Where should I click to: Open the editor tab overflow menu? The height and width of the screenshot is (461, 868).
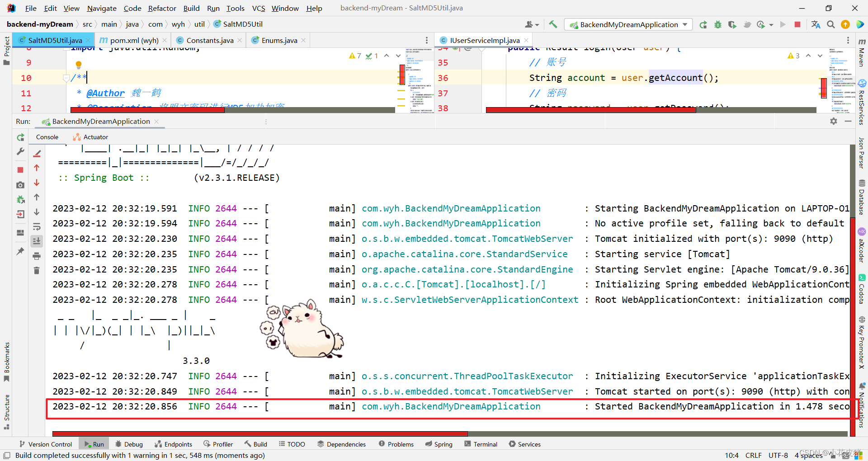pyautogui.click(x=426, y=40)
